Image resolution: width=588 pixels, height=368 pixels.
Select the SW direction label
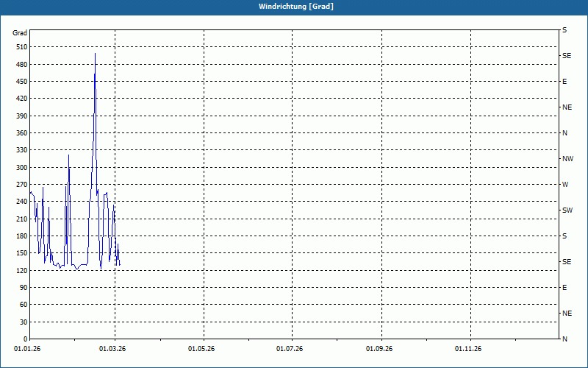tap(567, 210)
